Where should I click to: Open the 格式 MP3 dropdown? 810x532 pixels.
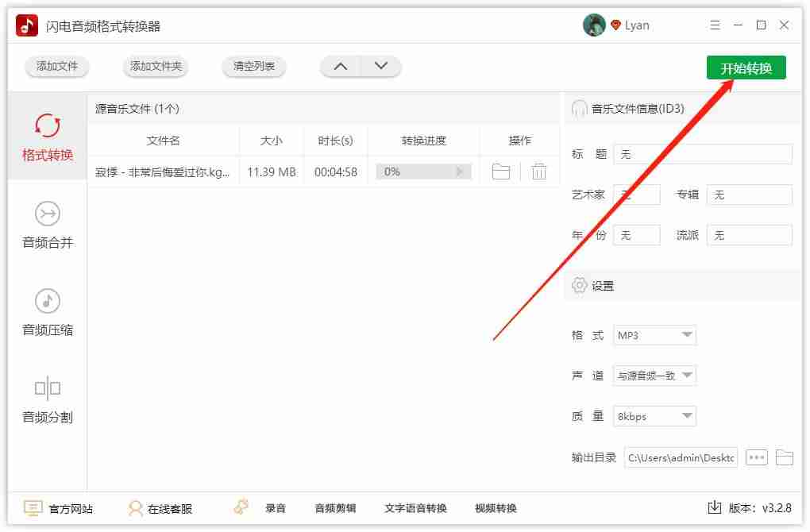pos(654,335)
